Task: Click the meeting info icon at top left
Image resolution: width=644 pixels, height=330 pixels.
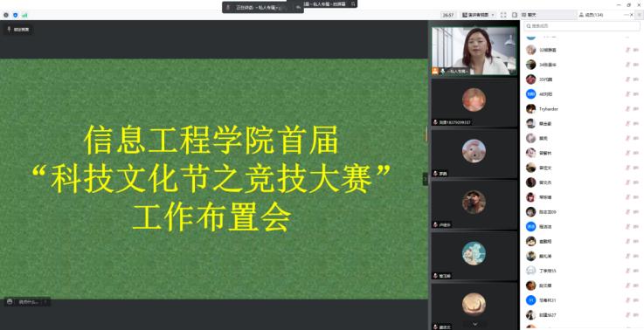Action: [6, 15]
